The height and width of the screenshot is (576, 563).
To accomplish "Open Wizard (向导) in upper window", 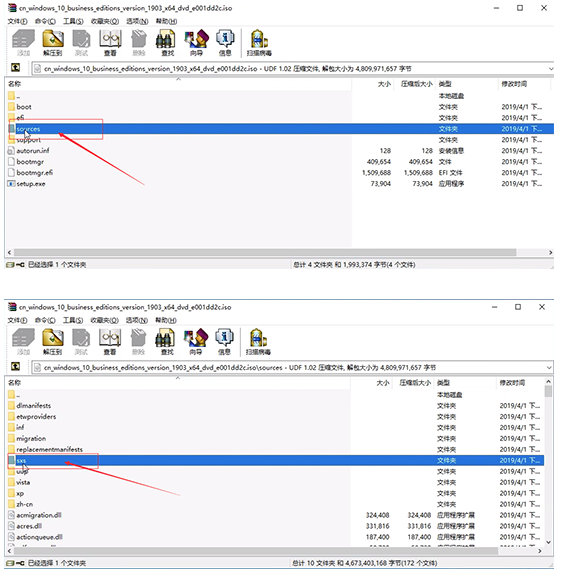I will [x=196, y=43].
